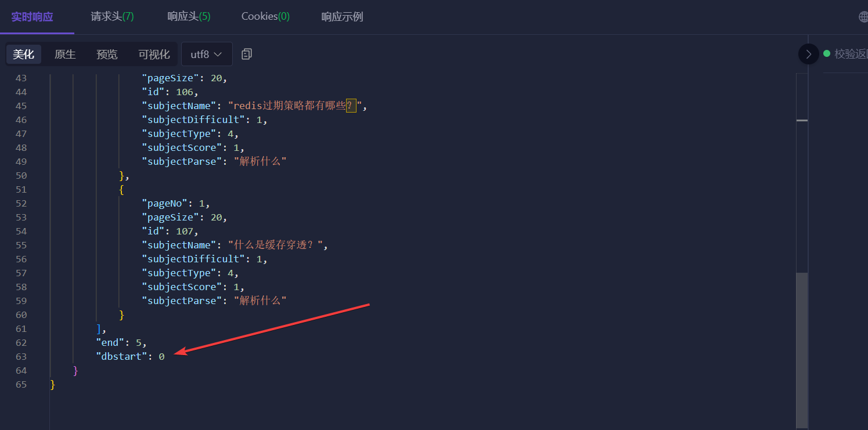868x430 pixels.
Task: Click "subjectScore" on line 58
Action: (x=182, y=287)
